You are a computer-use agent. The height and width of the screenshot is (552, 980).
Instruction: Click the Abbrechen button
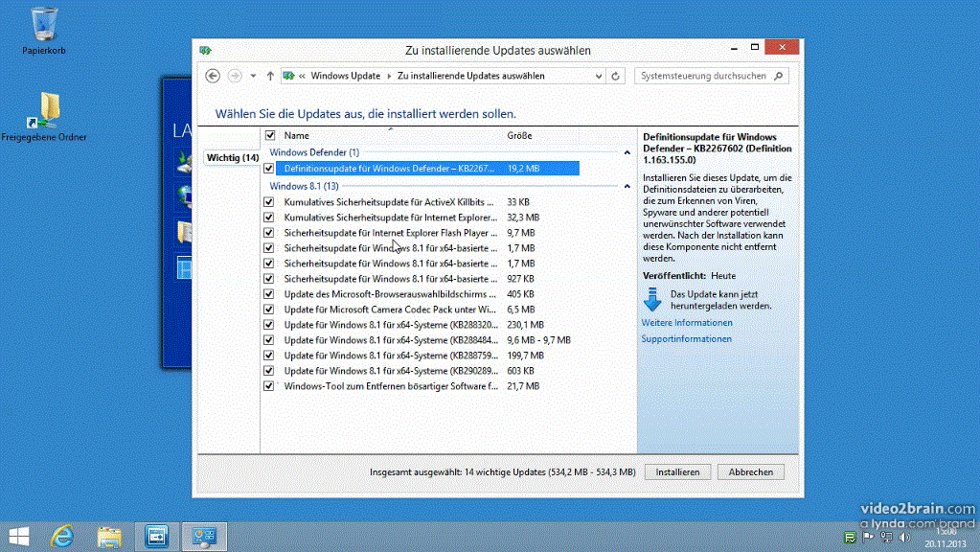(751, 472)
